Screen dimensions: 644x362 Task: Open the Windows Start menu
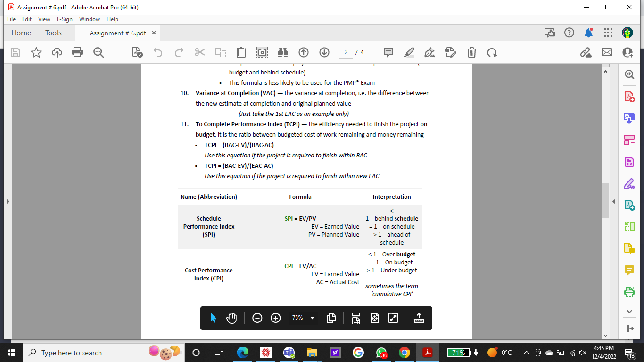11,353
